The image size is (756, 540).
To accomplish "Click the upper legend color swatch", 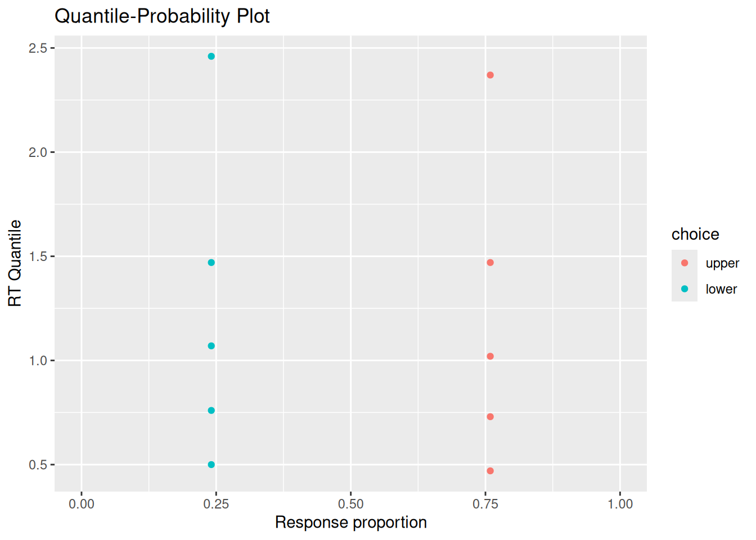I will 685,263.
